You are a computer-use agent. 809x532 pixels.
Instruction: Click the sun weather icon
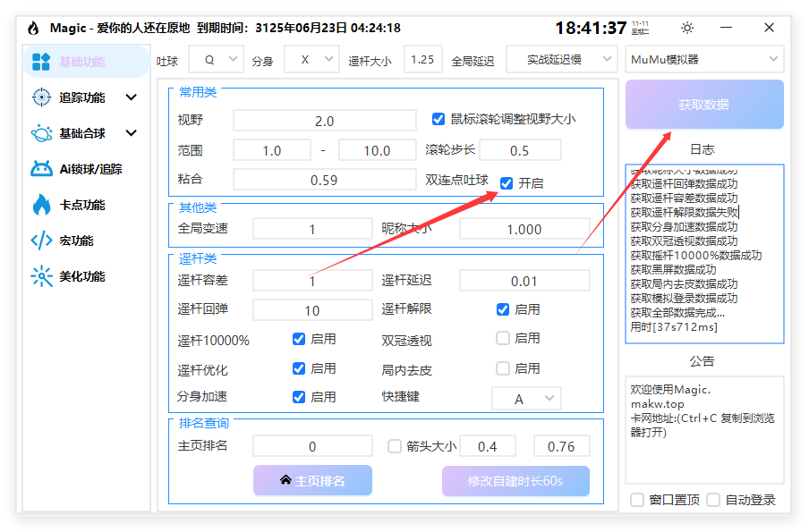tap(686, 28)
